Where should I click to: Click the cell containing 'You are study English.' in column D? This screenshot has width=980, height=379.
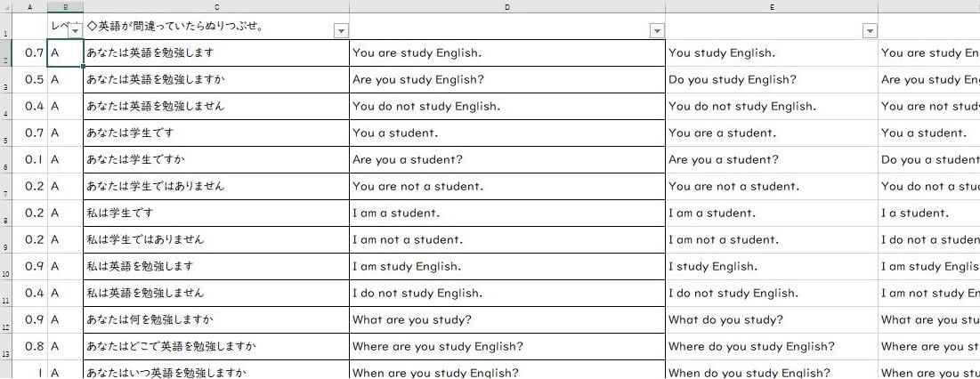(506, 53)
